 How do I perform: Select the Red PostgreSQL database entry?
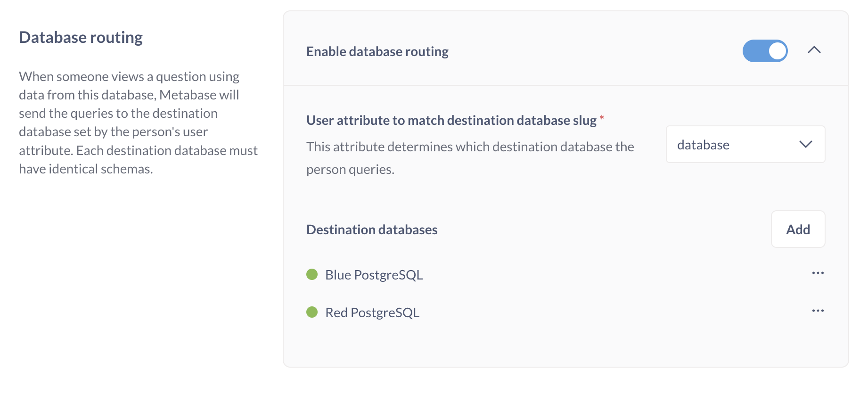coord(372,312)
